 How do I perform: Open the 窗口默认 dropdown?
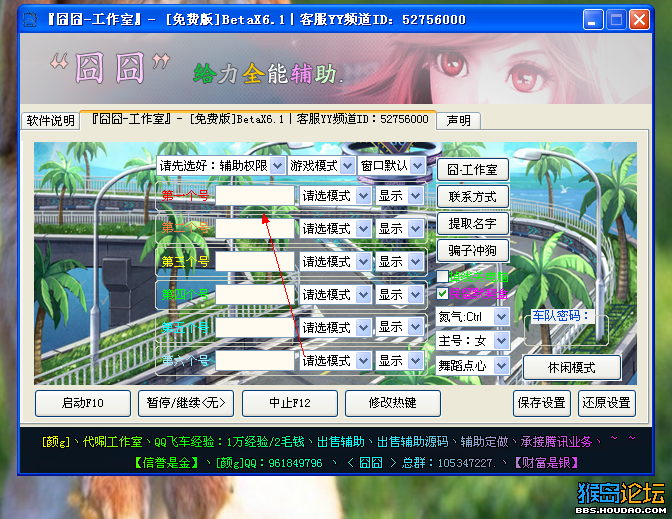click(391, 165)
